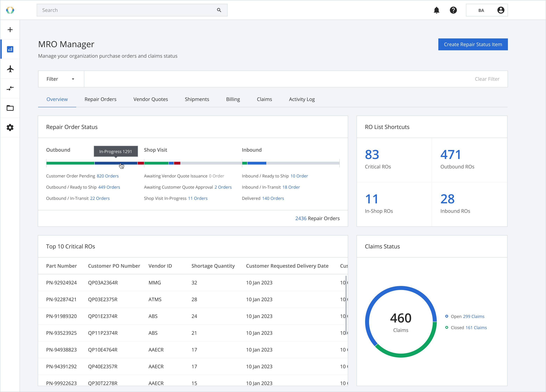546x392 pixels.
Task: Open 22 Orders in-transit link
Action: pos(100,198)
